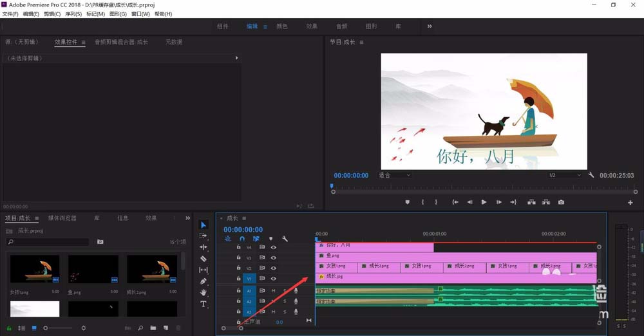Export frame with the camera icon

[x=561, y=202]
